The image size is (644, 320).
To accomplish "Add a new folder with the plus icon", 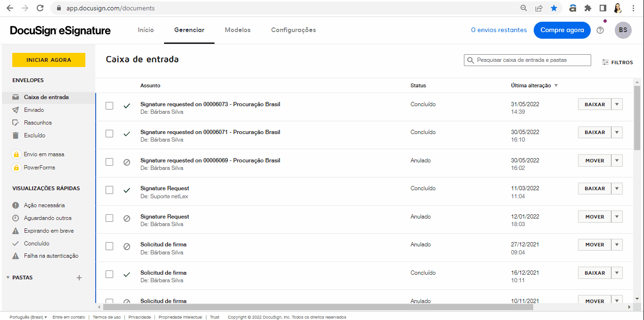I will [x=79, y=278].
